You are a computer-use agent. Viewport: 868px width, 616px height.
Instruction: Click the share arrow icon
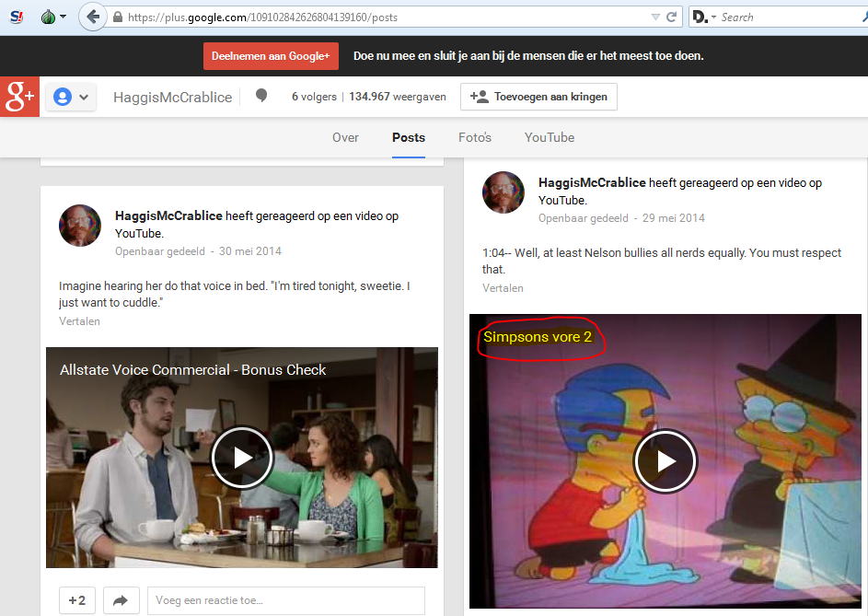click(x=121, y=600)
